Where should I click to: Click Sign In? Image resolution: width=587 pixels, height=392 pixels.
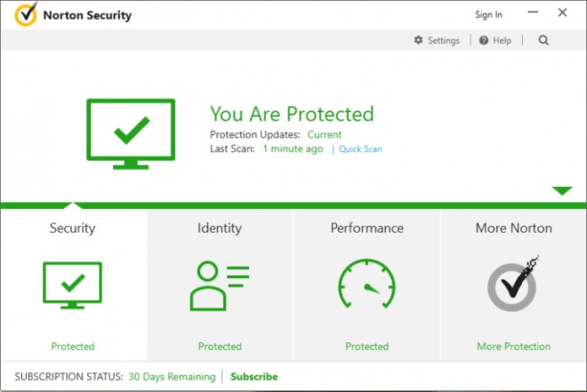[x=488, y=14]
